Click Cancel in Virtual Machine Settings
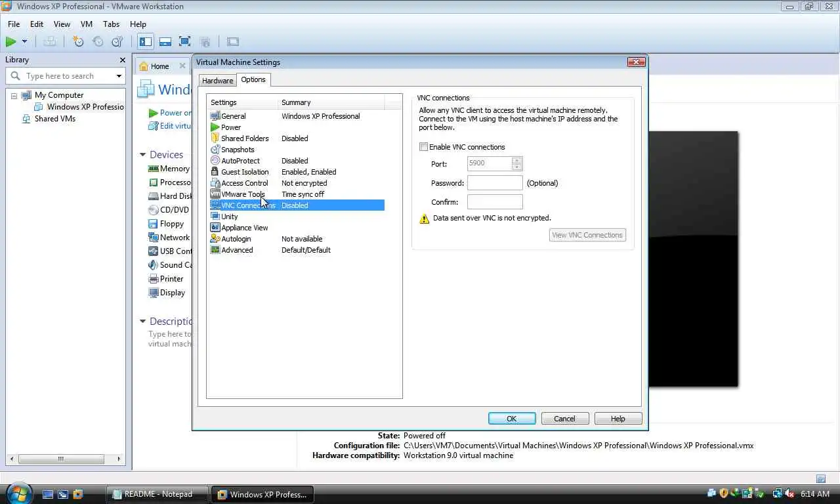 tap(564, 419)
